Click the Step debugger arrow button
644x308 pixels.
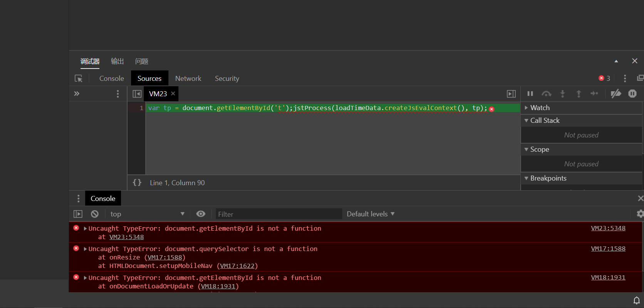click(x=594, y=94)
